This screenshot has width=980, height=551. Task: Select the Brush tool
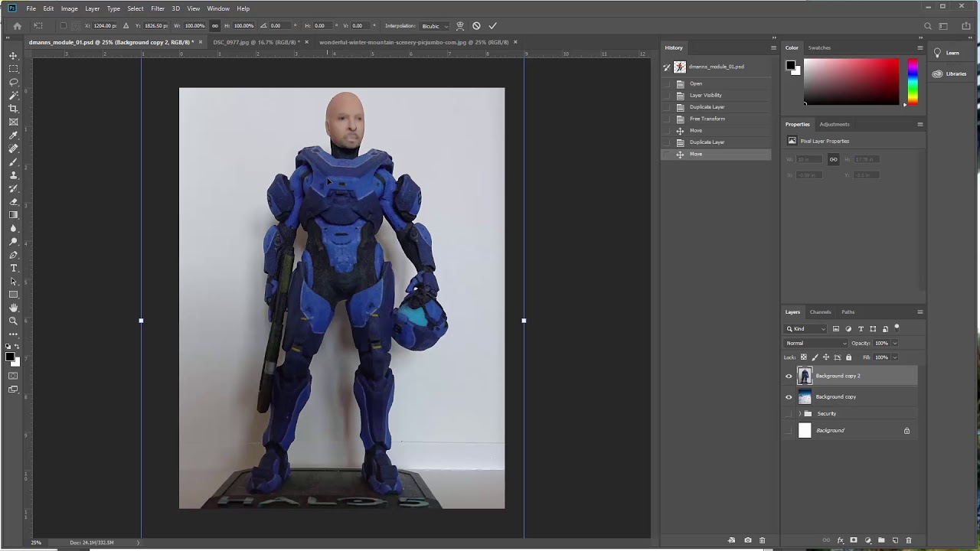tap(13, 162)
